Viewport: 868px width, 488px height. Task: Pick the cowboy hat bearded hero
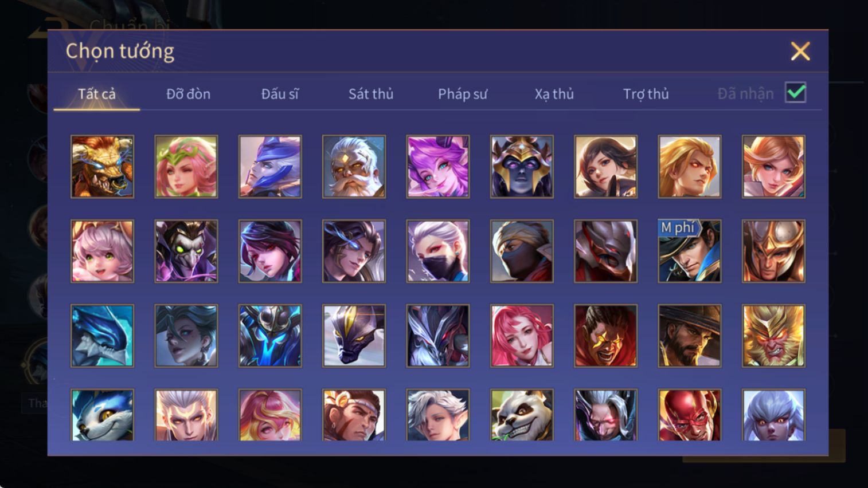click(690, 336)
